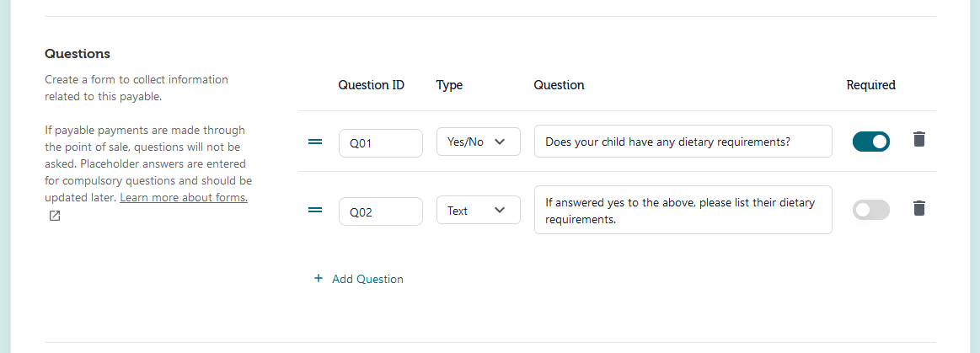Enable the Required toggle for Q02

(871, 210)
